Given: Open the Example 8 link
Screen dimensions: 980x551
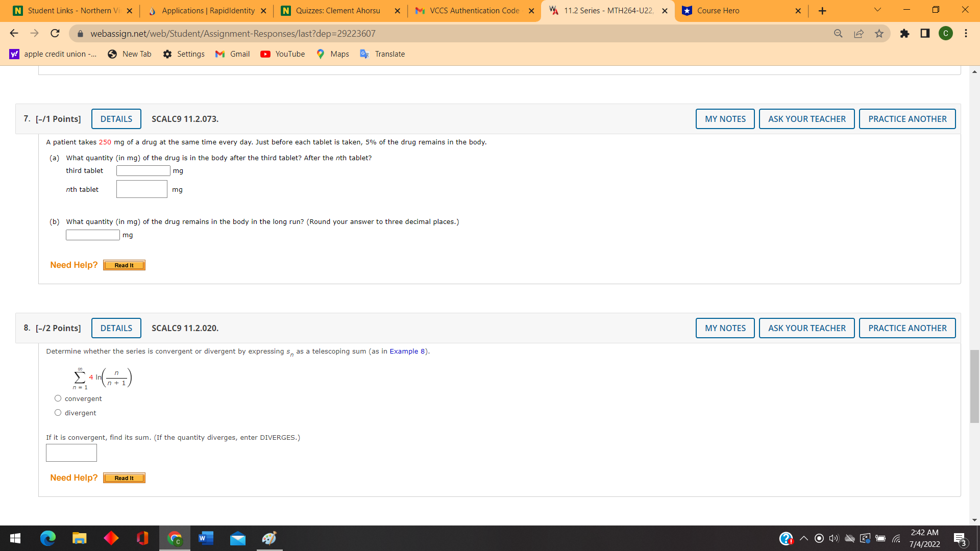Looking at the screenshot, I should click(407, 352).
